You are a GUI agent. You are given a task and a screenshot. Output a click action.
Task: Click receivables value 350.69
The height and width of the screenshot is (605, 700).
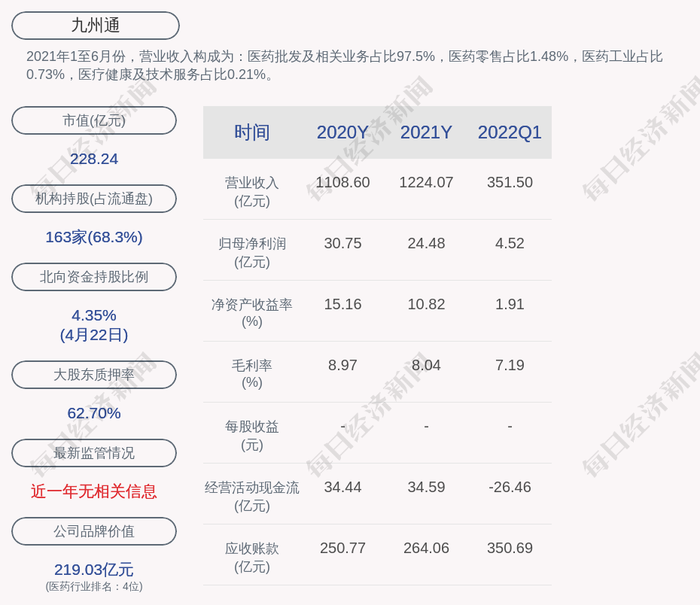[510, 548]
